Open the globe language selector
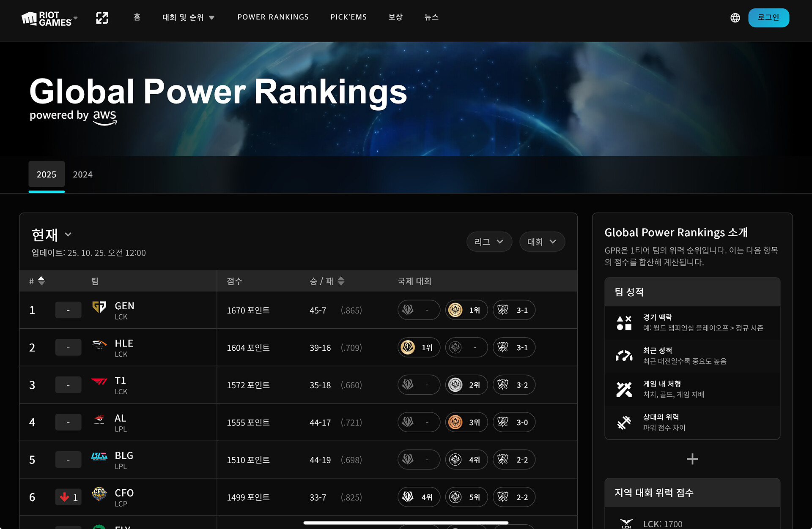The width and height of the screenshot is (812, 529). click(735, 18)
